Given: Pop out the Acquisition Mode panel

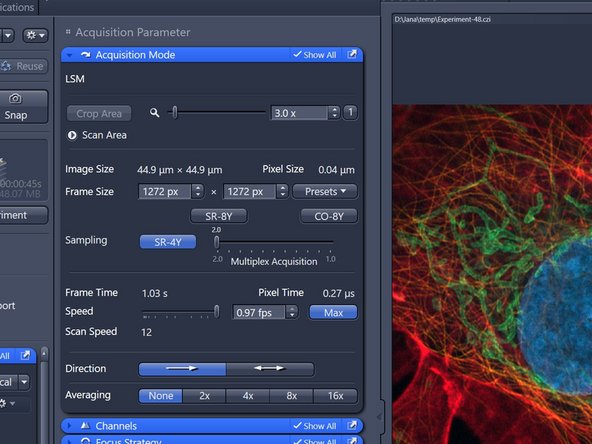Looking at the screenshot, I should click(352, 54).
